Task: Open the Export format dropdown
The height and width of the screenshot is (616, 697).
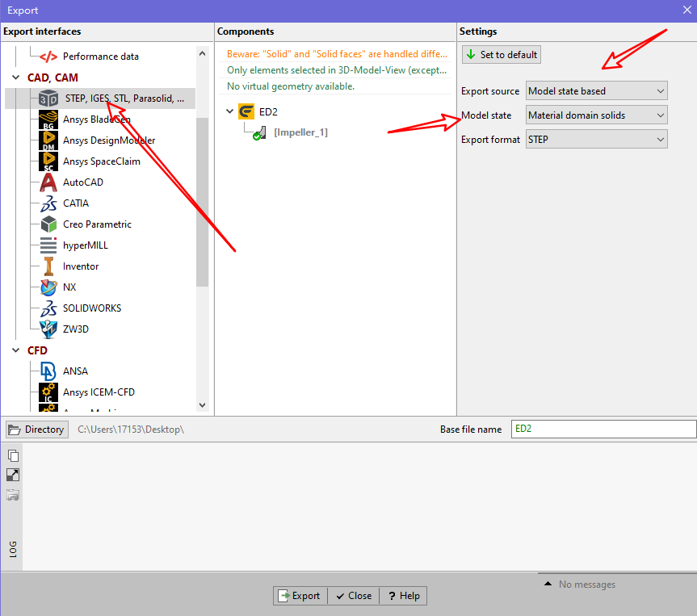Action: click(x=597, y=140)
